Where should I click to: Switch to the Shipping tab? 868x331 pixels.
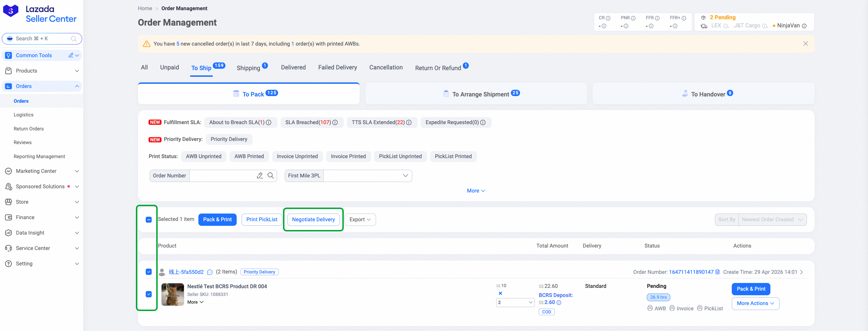coord(248,68)
